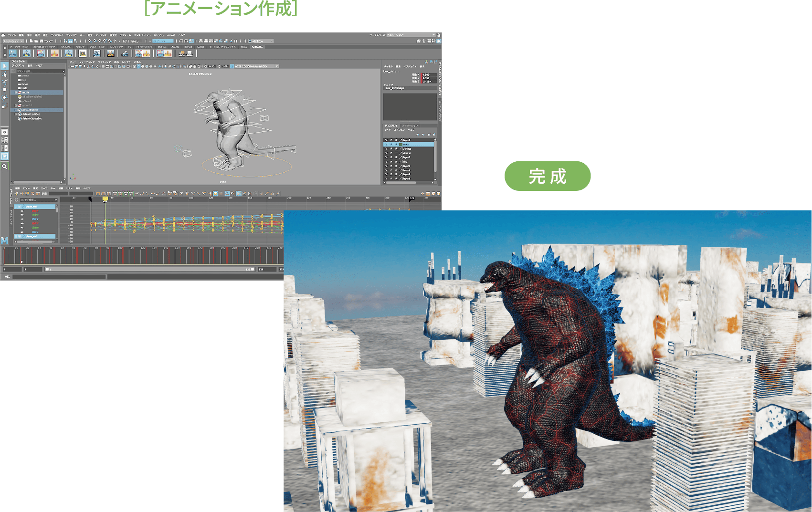Activate the Scale tool in toolbox
The height and width of the screenshot is (512, 812).
click(4, 105)
